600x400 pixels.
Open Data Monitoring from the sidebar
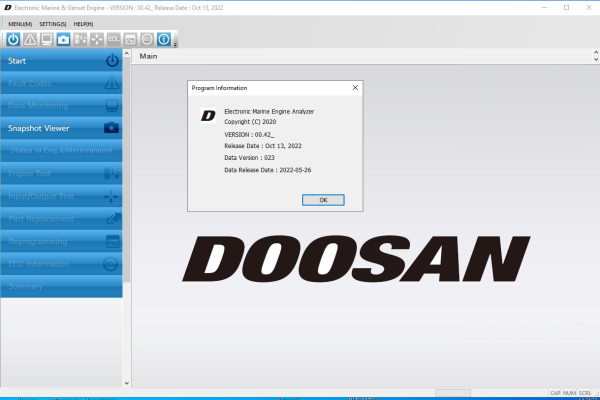coord(61,106)
